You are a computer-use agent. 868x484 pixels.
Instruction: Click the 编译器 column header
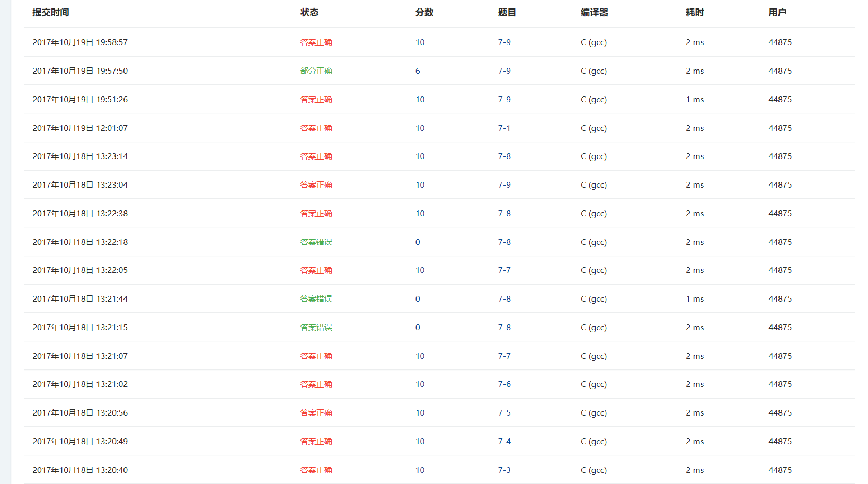595,13
